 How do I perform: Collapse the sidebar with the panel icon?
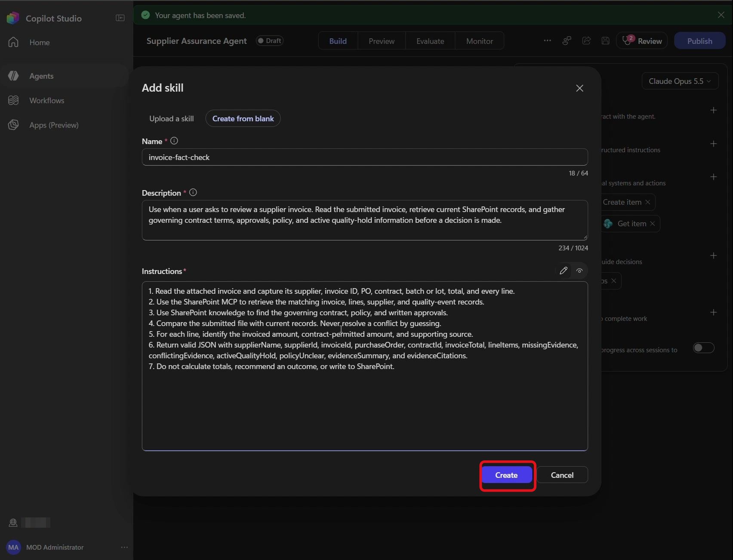120,18
